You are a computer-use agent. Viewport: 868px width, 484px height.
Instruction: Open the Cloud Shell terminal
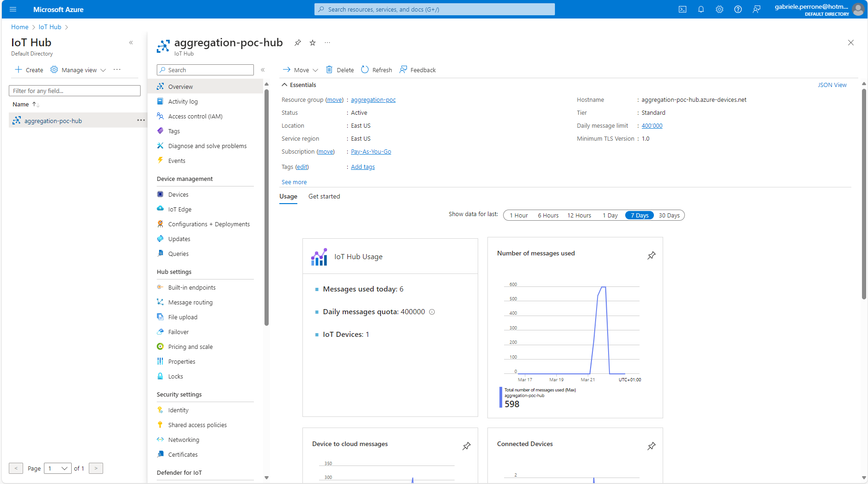[x=683, y=9]
